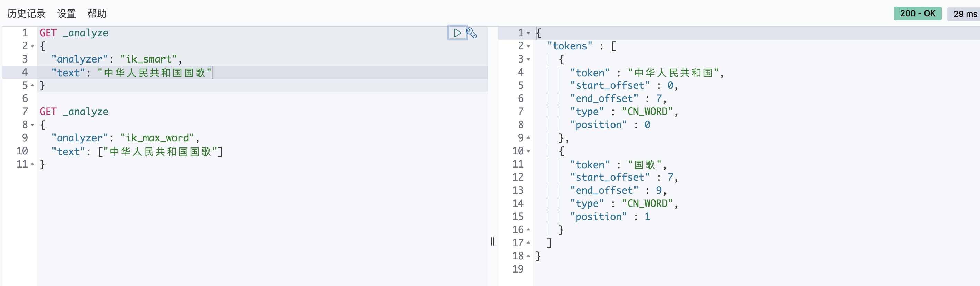Click the second GET _analyze on line 7
980x286 pixels.
[74, 112]
